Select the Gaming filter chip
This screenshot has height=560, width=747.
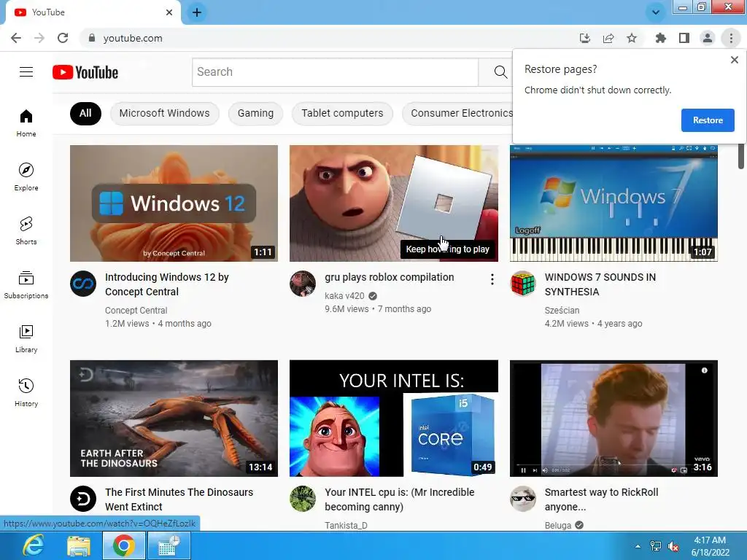(255, 113)
